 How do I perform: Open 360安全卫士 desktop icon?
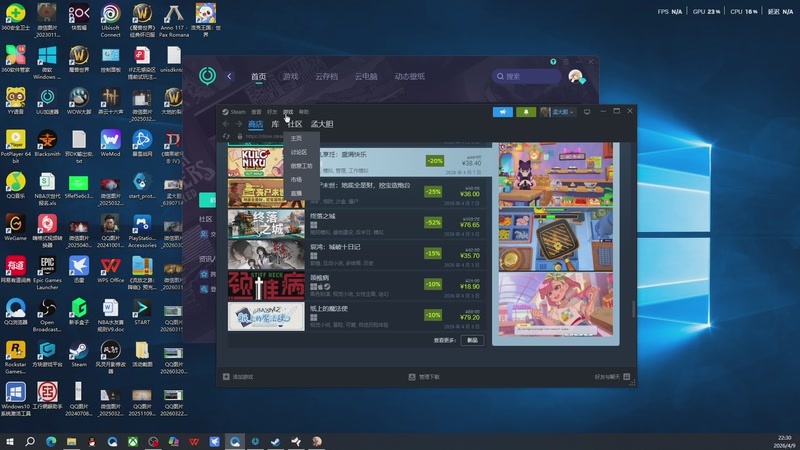point(15,19)
